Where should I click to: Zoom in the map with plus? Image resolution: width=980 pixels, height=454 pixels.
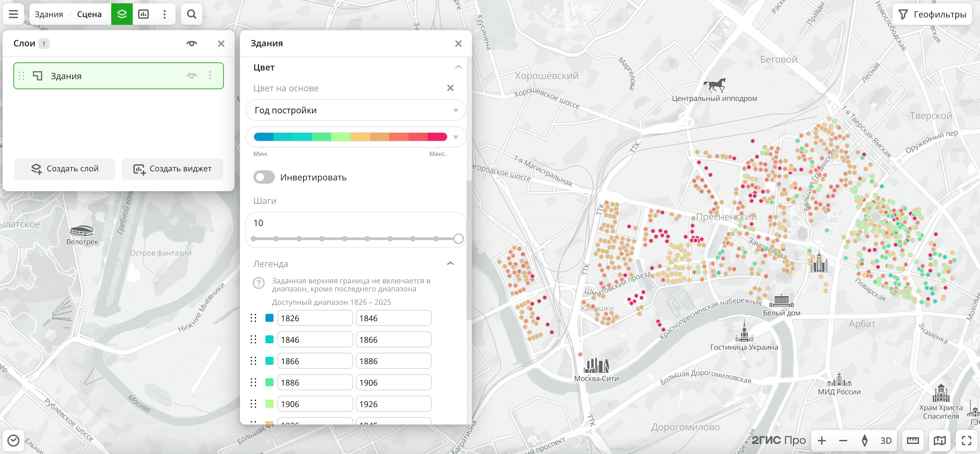click(821, 440)
